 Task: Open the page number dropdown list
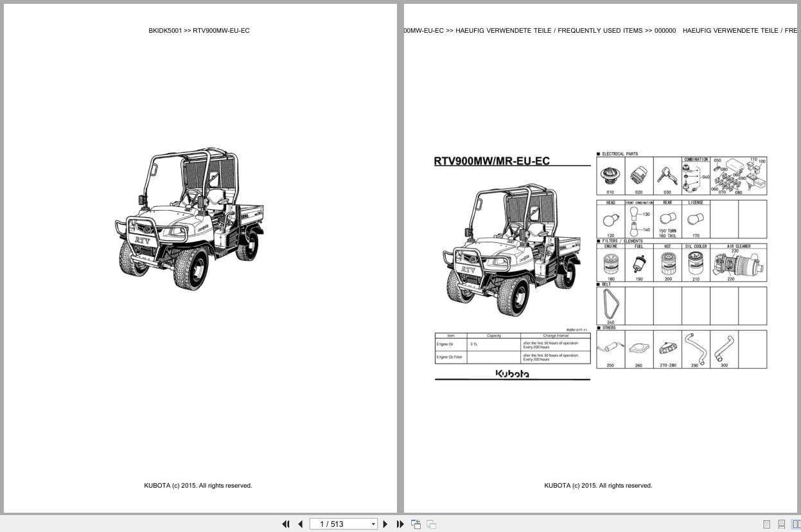[373, 524]
